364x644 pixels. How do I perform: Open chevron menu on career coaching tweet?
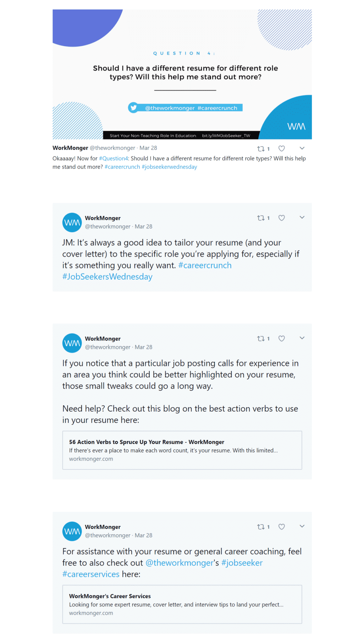click(302, 526)
